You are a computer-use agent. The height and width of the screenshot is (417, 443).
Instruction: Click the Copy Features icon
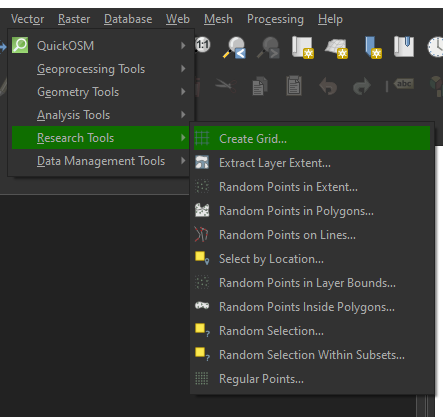(x=260, y=86)
